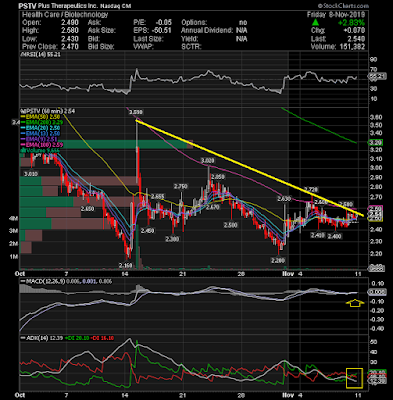Click the Last price 2.540
This screenshot has width=393, height=400.
pyautogui.click(x=356, y=39)
